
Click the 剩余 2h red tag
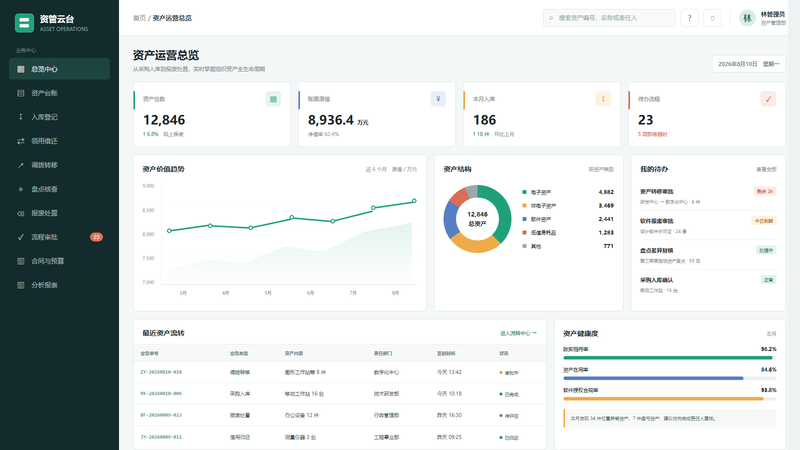coord(765,191)
